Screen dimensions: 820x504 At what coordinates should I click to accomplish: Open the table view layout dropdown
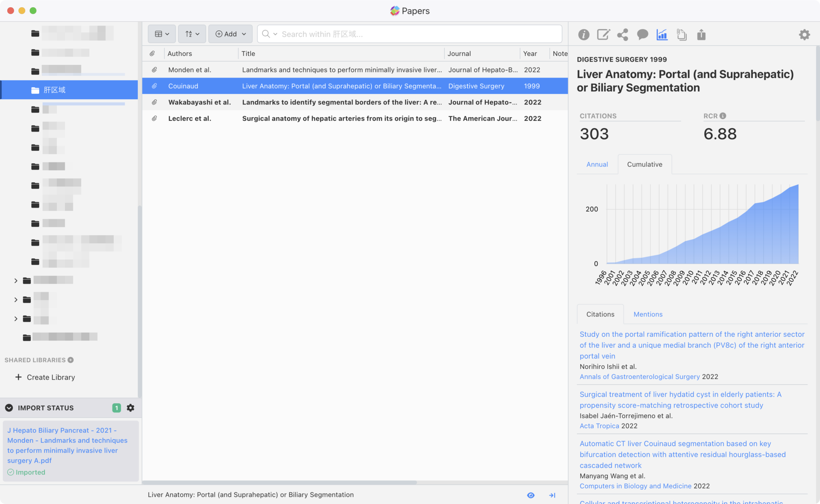point(162,34)
